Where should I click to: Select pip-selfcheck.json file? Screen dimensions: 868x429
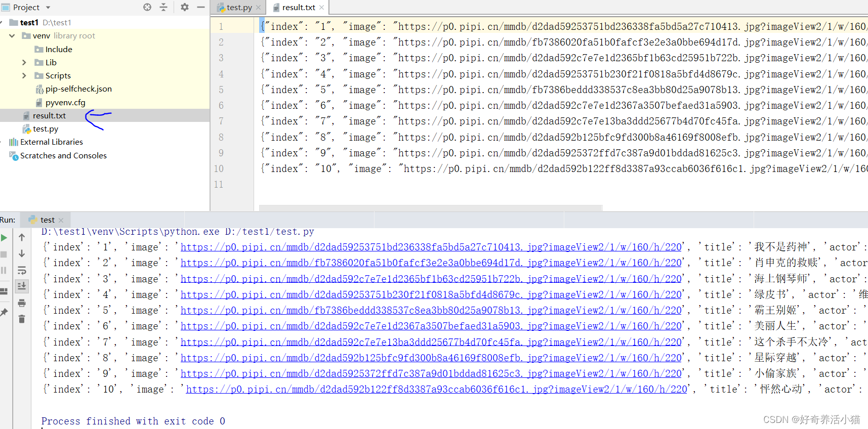[x=73, y=89]
